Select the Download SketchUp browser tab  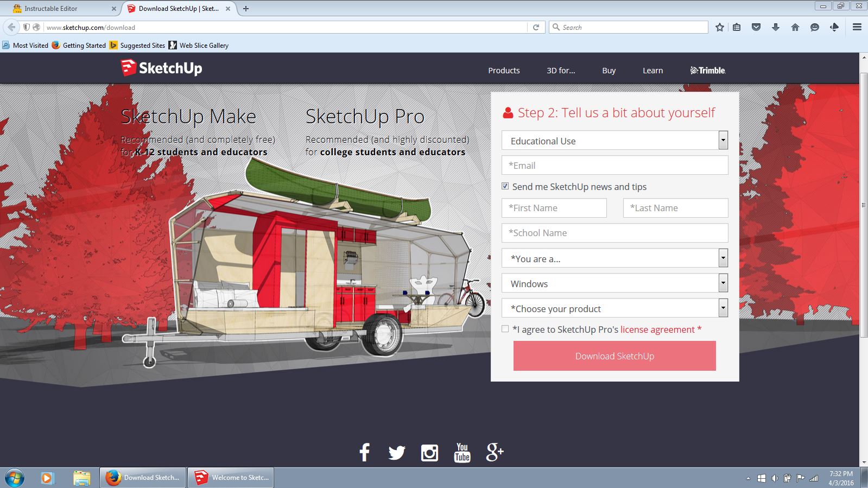point(179,9)
